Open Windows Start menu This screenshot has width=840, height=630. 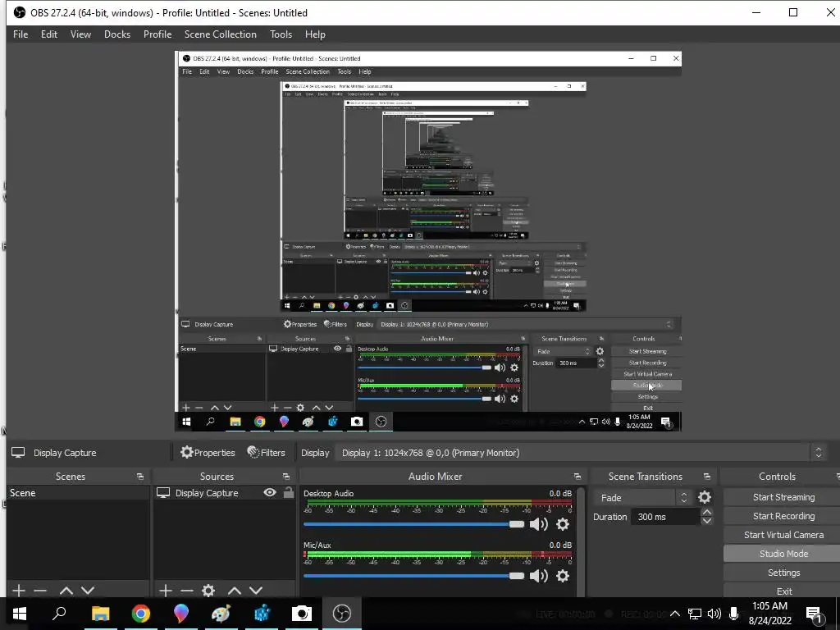[x=20, y=614]
